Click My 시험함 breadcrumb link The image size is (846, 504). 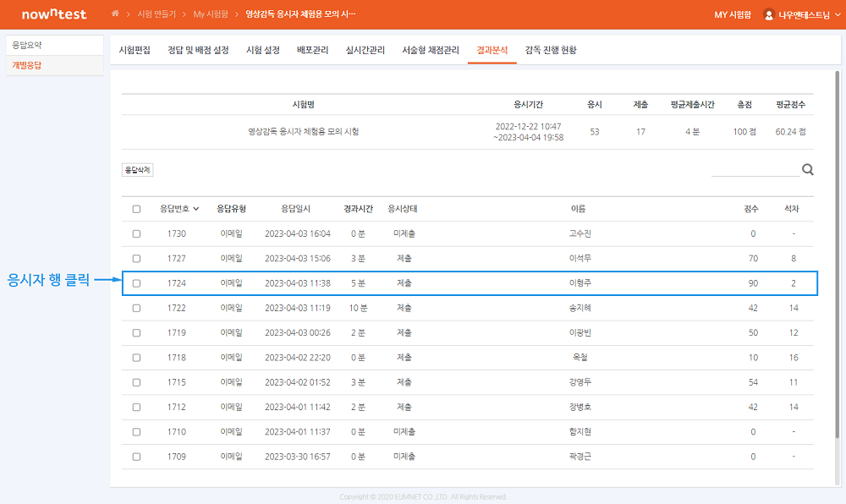[211, 14]
